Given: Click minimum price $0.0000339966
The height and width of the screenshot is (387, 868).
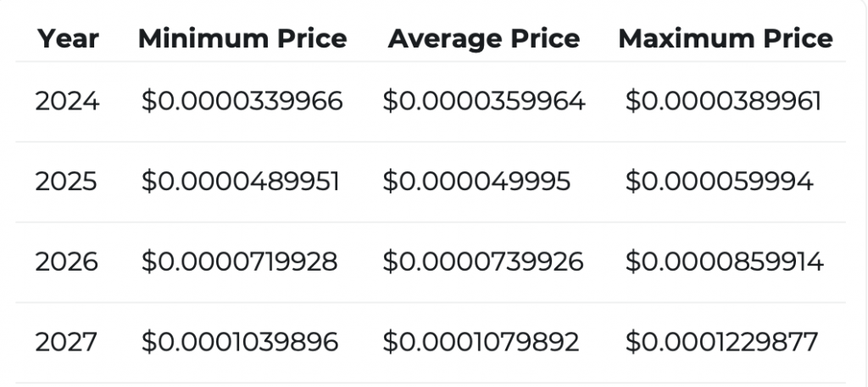Looking at the screenshot, I should pyautogui.click(x=242, y=102).
